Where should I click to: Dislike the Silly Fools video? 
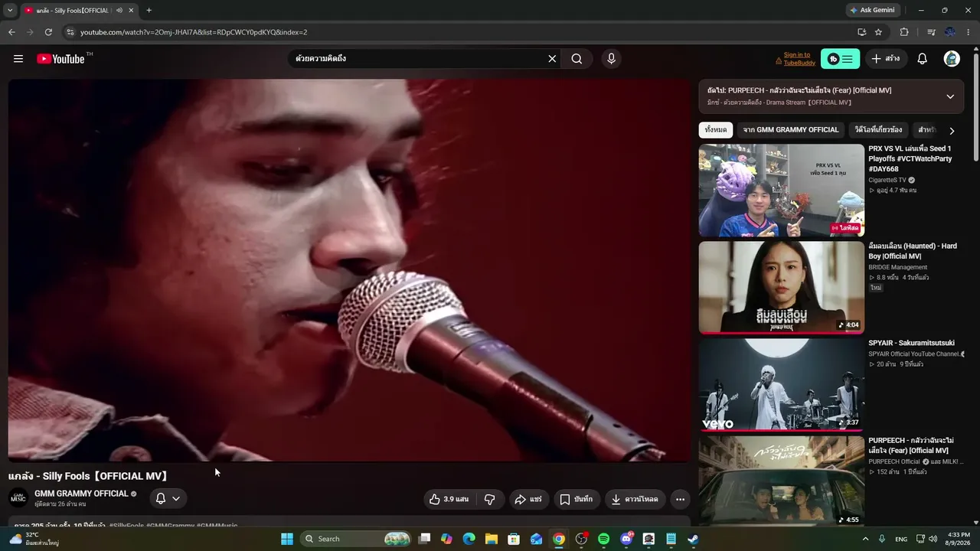[490, 499]
